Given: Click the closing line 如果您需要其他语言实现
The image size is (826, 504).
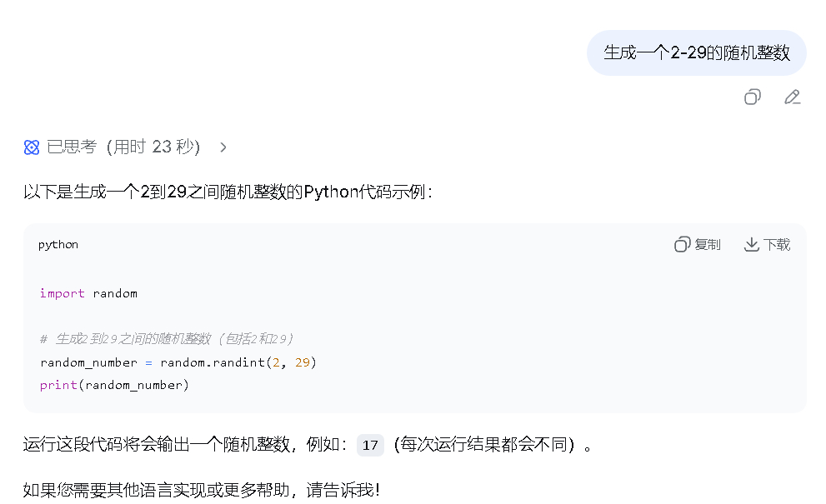Looking at the screenshot, I should (x=201, y=490).
